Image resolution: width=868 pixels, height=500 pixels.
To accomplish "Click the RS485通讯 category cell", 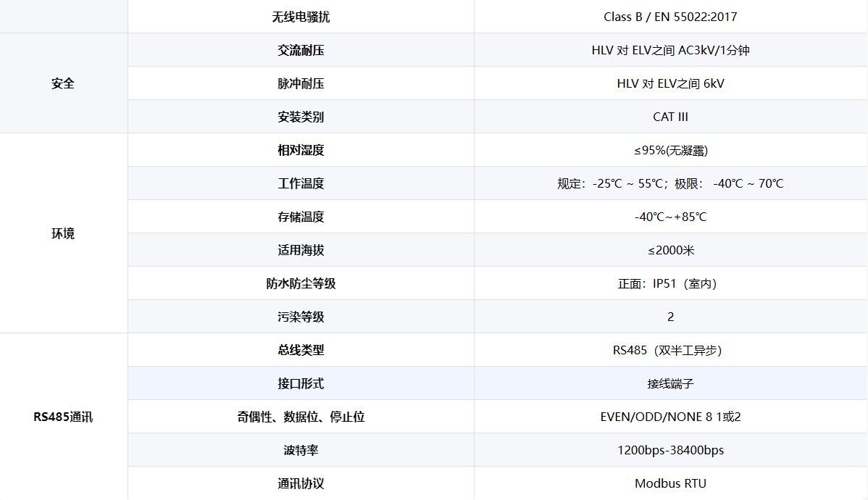I will tap(63, 417).
